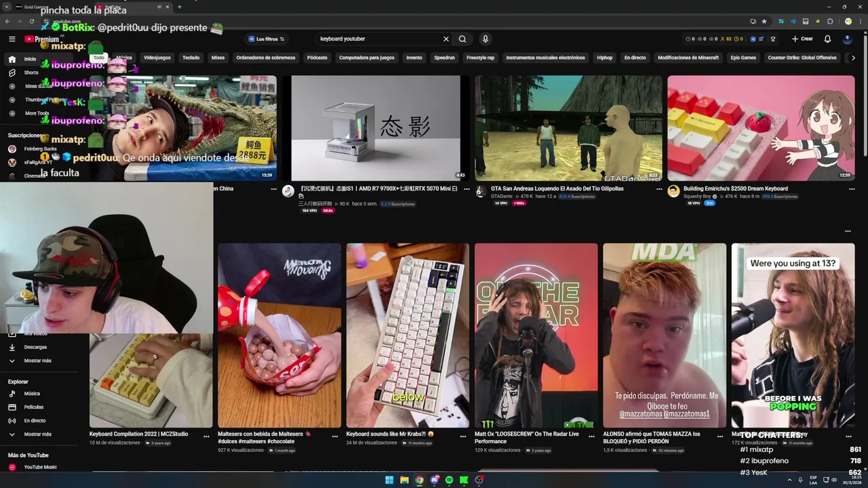Screen dimensions: 868x488
Task: Start voice search with the microphone
Action: (x=485, y=39)
